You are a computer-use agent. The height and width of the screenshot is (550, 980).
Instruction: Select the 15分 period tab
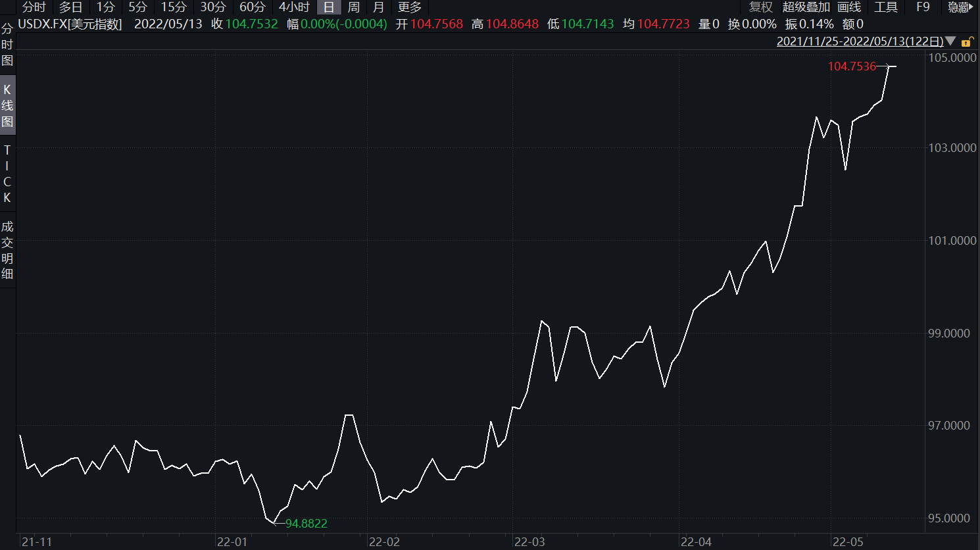pos(174,7)
